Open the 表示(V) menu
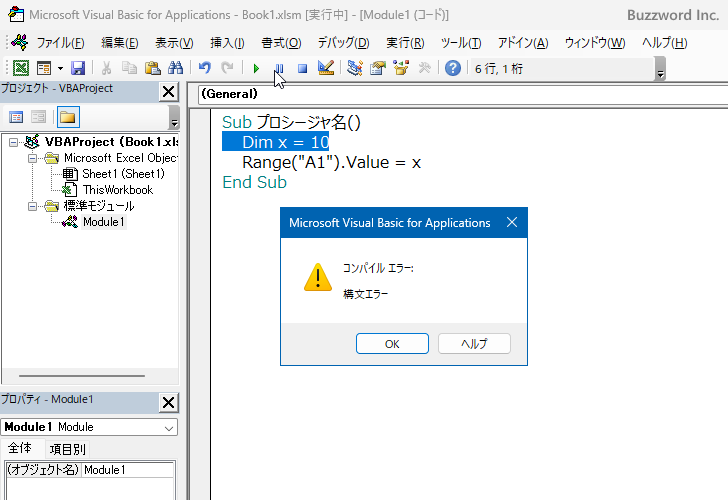This screenshot has width=728, height=500. pyautogui.click(x=174, y=43)
